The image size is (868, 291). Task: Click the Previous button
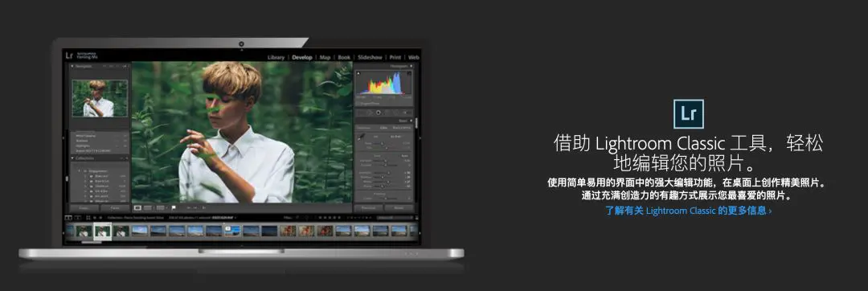pyautogui.click(x=369, y=208)
